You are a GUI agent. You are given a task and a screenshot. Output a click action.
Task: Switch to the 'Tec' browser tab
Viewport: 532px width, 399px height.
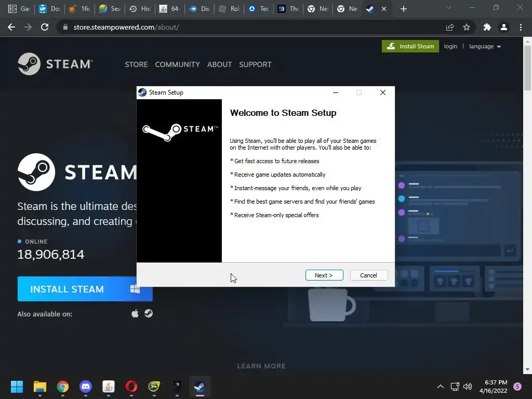(259, 9)
